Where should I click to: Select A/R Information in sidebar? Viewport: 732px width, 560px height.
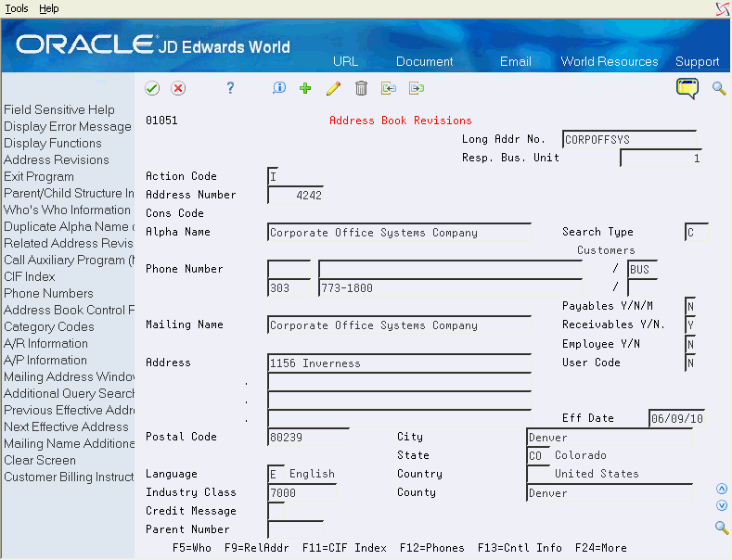[45, 343]
